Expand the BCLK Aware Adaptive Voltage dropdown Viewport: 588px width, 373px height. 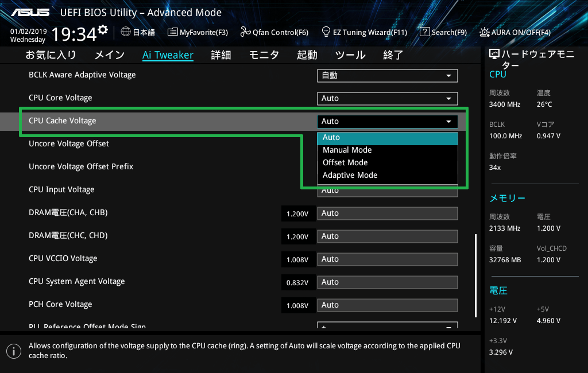pyautogui.click(x=388, y=75)
